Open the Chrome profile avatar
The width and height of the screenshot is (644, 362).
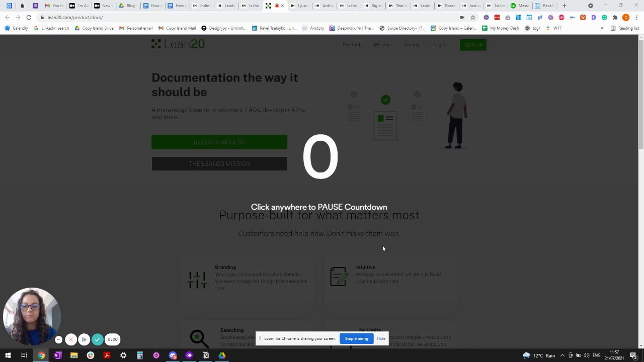(x=625, y=18)
